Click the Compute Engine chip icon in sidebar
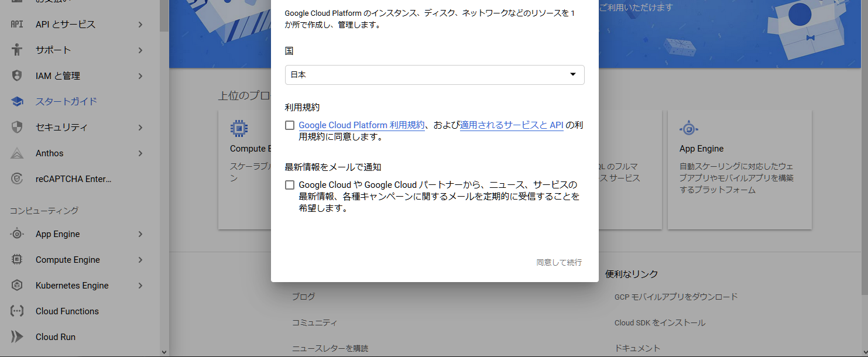The image size is (868, 357). coord(17,260)
